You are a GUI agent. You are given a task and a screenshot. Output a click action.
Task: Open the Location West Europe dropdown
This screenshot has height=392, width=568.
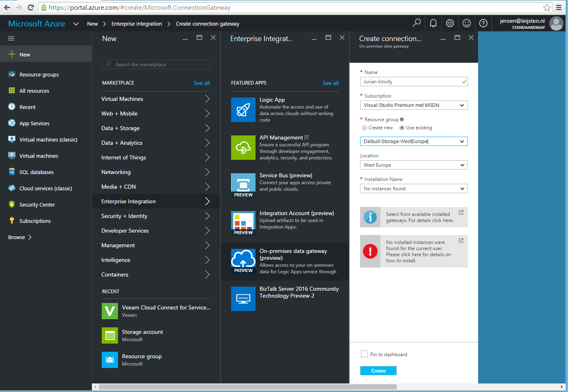tap(414, 165)
